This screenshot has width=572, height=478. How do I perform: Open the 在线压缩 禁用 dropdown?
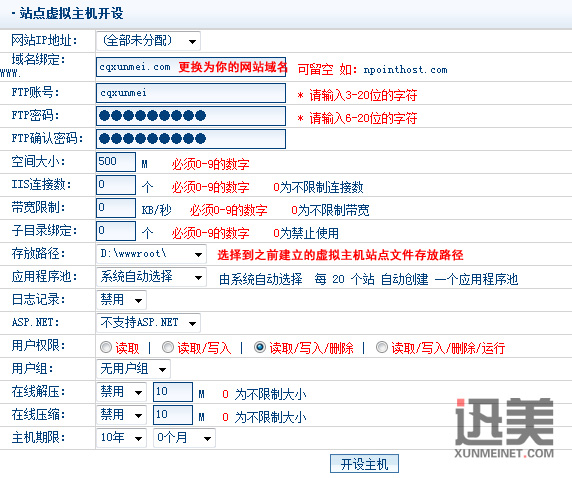pyautogui.click(x=121, y=415)
